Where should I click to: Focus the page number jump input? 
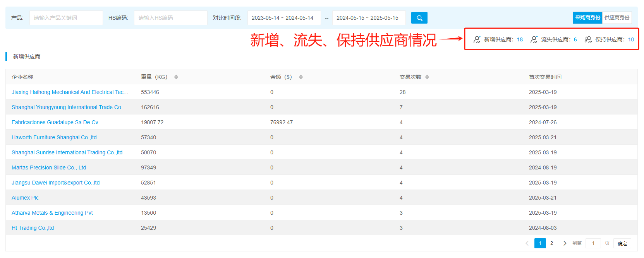(593, 243)
